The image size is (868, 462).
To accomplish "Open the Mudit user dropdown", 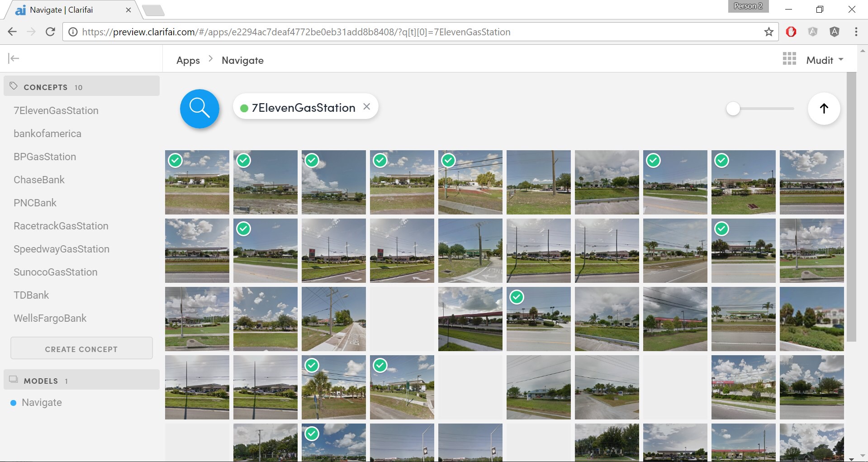I will pyautogui.click(x=825, y=60).
